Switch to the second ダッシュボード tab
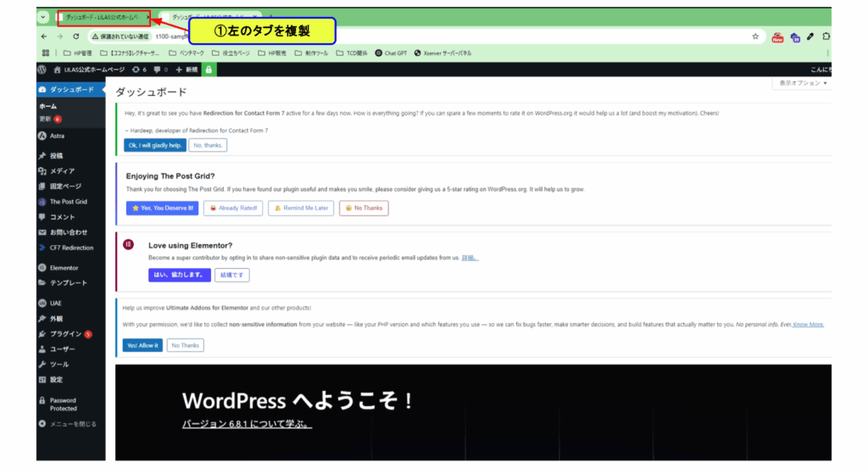The width and height of the screenshot is (868, 474). click(x=208, y=17)
